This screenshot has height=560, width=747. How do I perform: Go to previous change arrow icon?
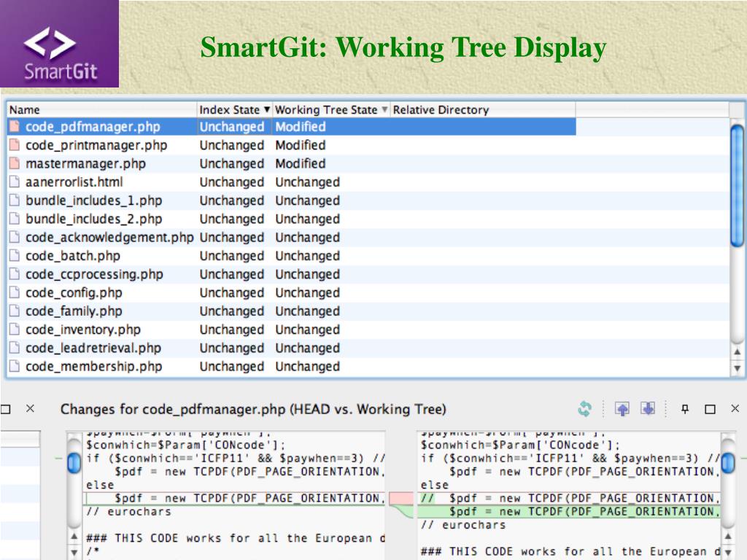(x=622, y=408)
